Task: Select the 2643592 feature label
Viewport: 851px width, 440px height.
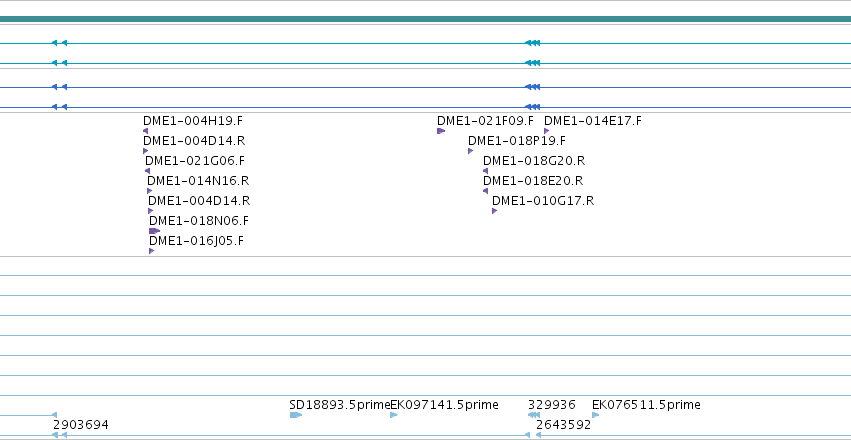Action: (x=563, y=425)
